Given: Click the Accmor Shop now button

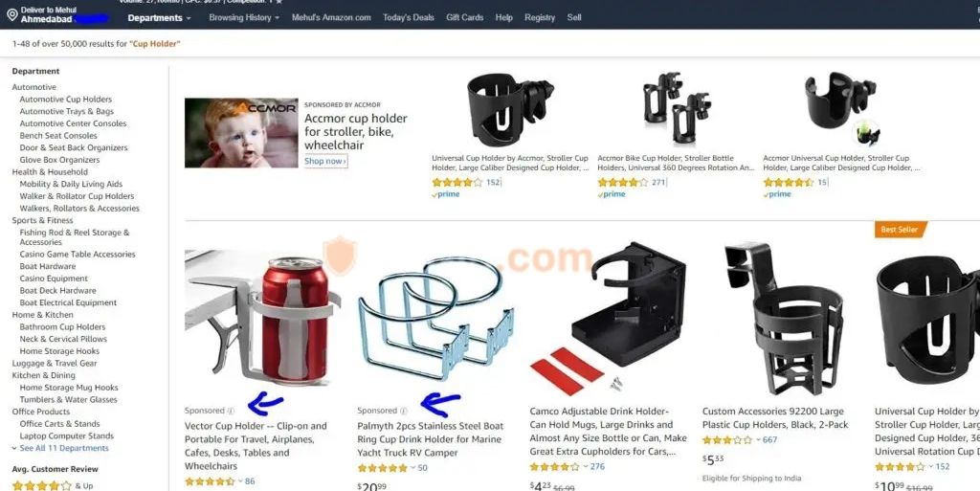Looking at the screenshot, I should (325, 161).
